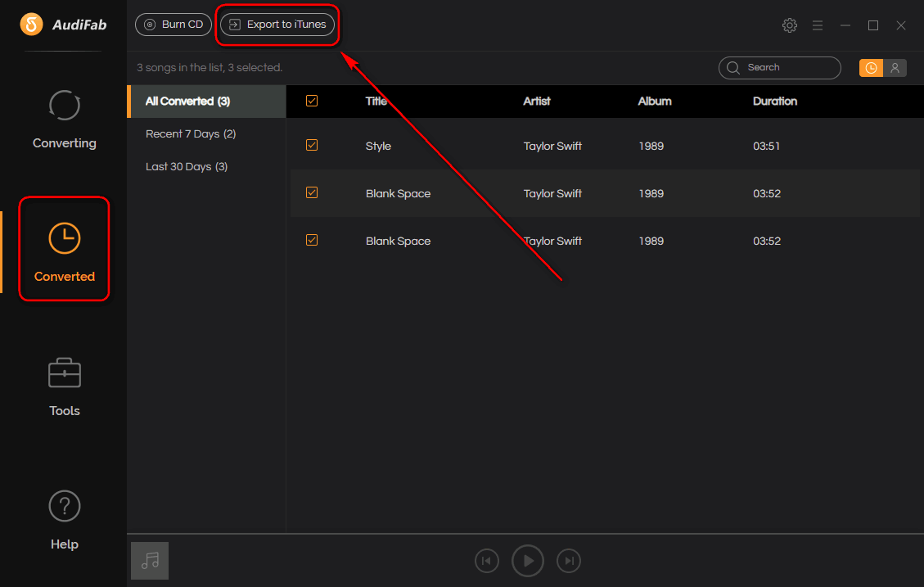Click the next track button
The width and height of the screenshot is (924, 587).
569,561
